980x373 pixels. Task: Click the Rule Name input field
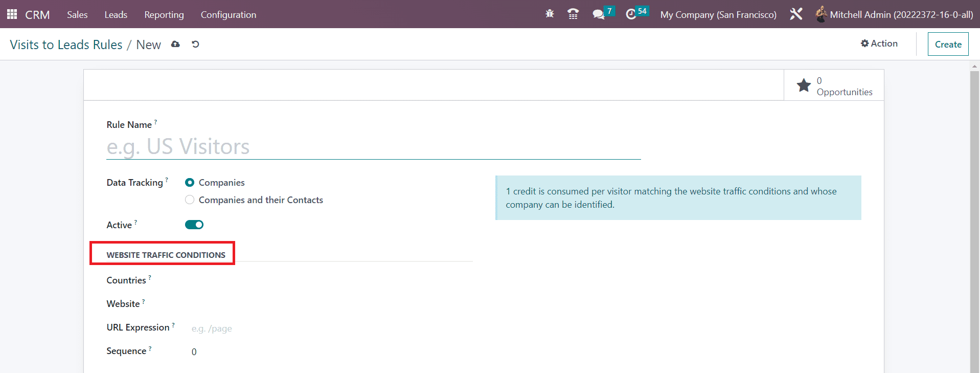pyautogui.click(x=373, y=147)
